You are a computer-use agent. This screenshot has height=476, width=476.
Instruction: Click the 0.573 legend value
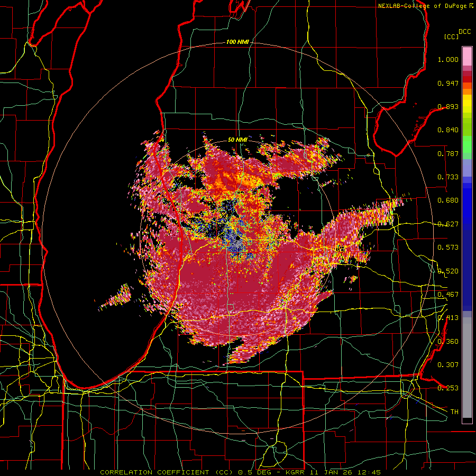tap(448, 248)
